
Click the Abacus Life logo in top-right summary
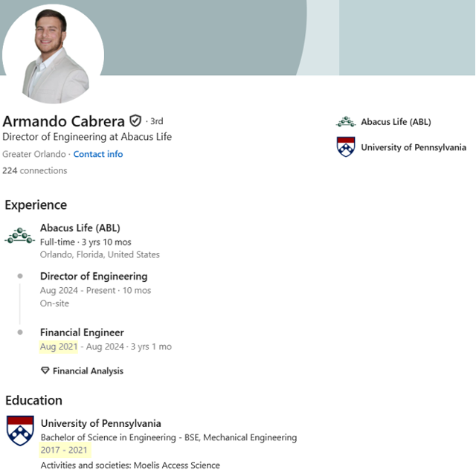click(346, 122)
